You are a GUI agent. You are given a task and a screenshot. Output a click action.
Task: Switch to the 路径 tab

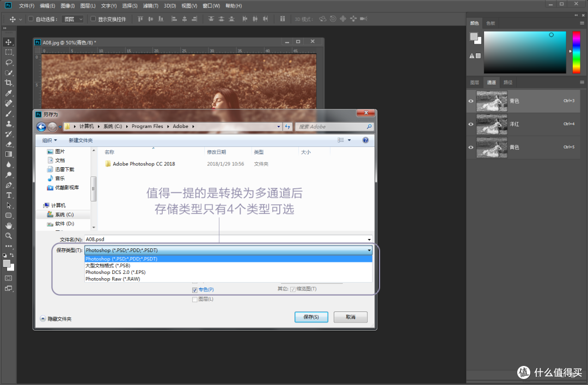click(x=507, y=82)
